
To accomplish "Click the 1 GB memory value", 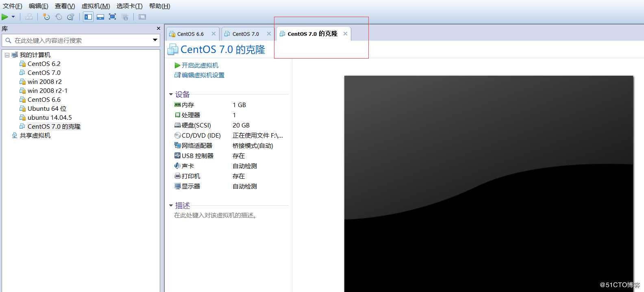I will click(x=239, y=105).
